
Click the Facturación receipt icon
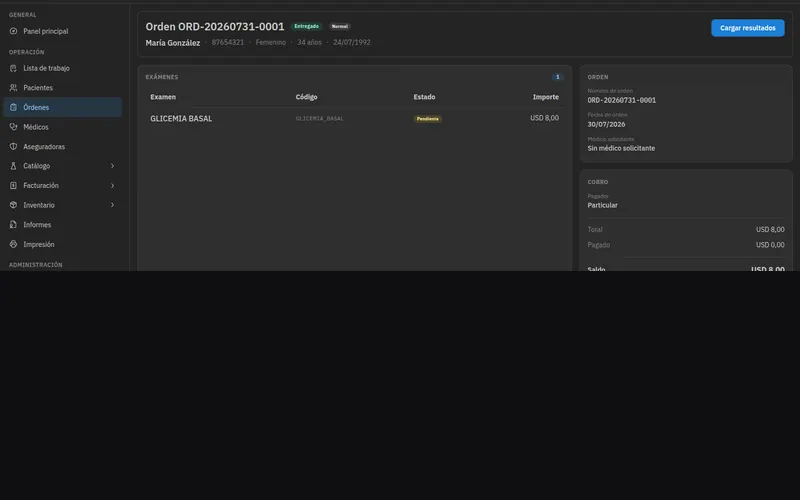point(13,186)
